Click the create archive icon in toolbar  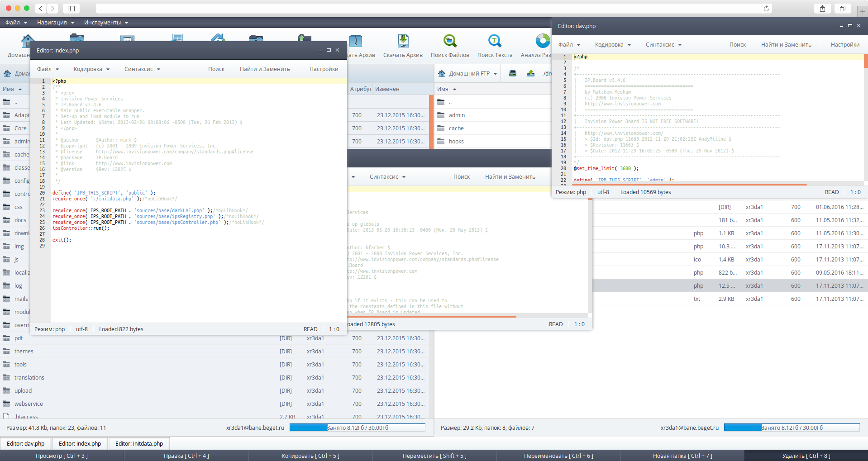click(x=356, y=41)
